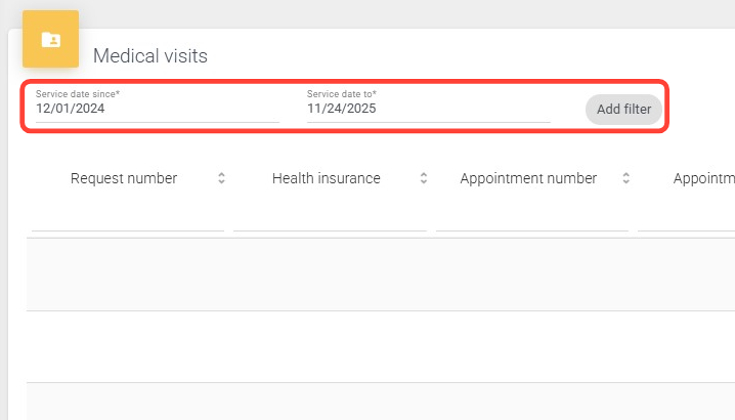Image resolution: width=735 pixels, height=420 pixels.
Task: Select the first empty table row
Action: click(380, 275)
